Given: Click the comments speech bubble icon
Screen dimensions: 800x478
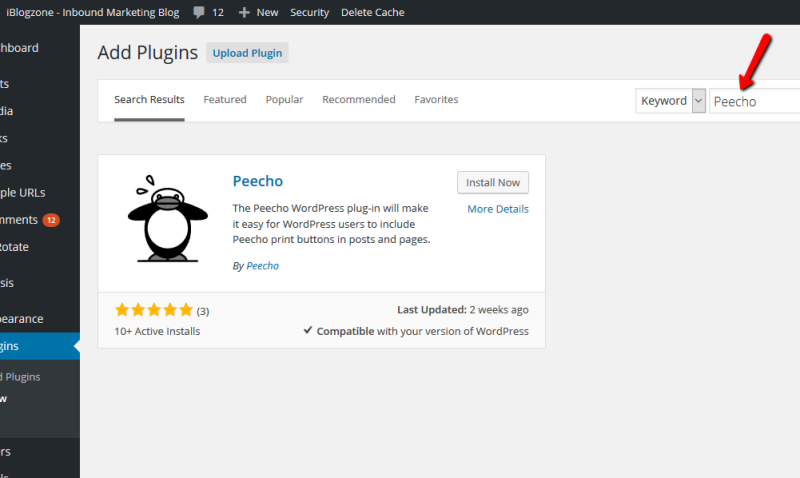Looking at the screenshot, I should [198, 12].
